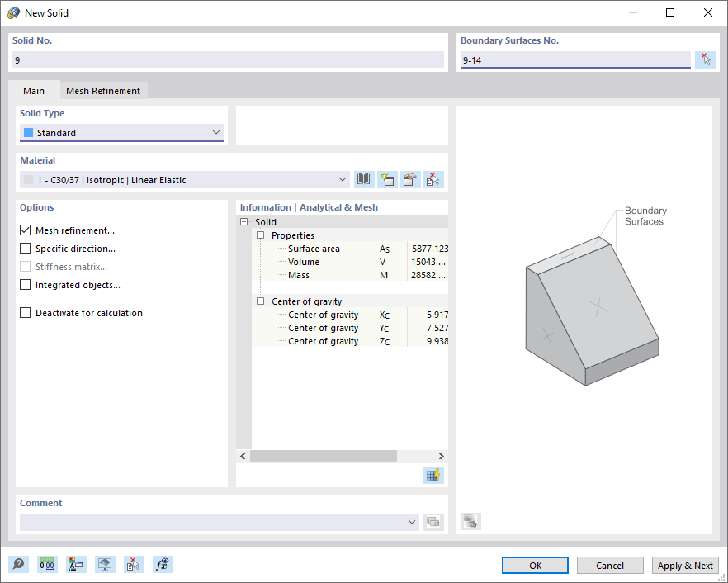728x583 pixels.
Task: Open the material library
Action: (x=364, y=179)
